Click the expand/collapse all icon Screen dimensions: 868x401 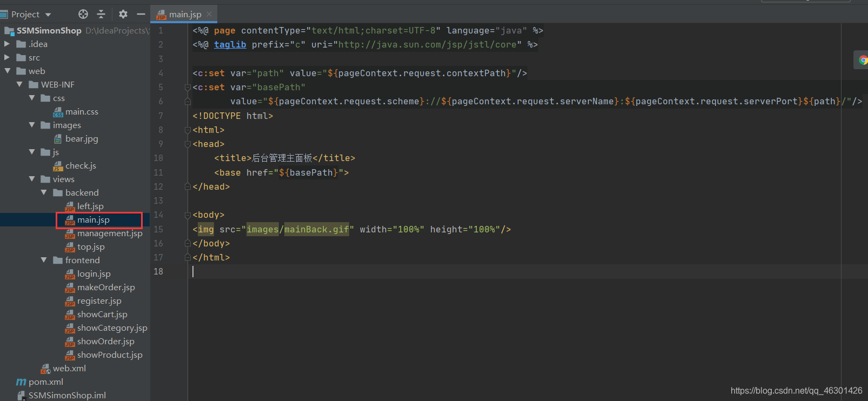tap(101, 14)
